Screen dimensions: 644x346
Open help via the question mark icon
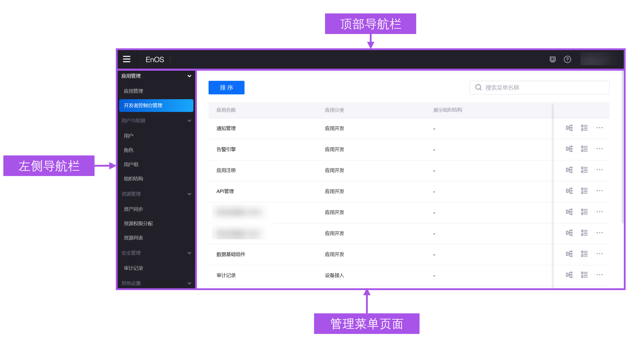568,59
